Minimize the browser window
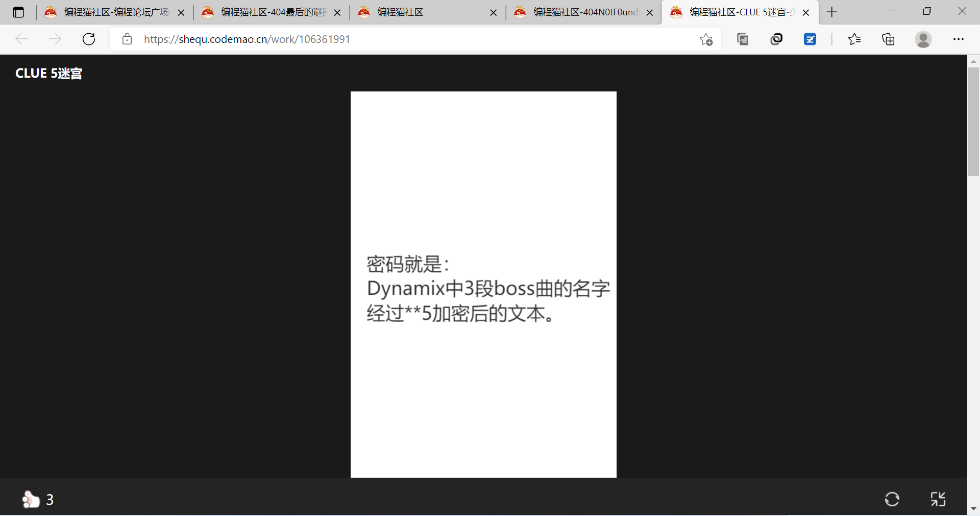 point(892,11)
